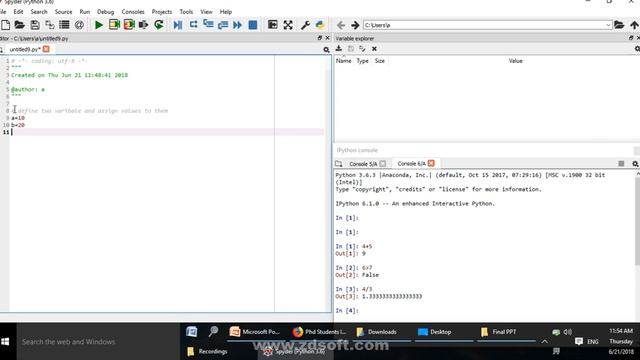This screenshot has width=640, height=360.
Task: Sort variables by Name column
Action: pyautogui.click(x=343, y=61)
